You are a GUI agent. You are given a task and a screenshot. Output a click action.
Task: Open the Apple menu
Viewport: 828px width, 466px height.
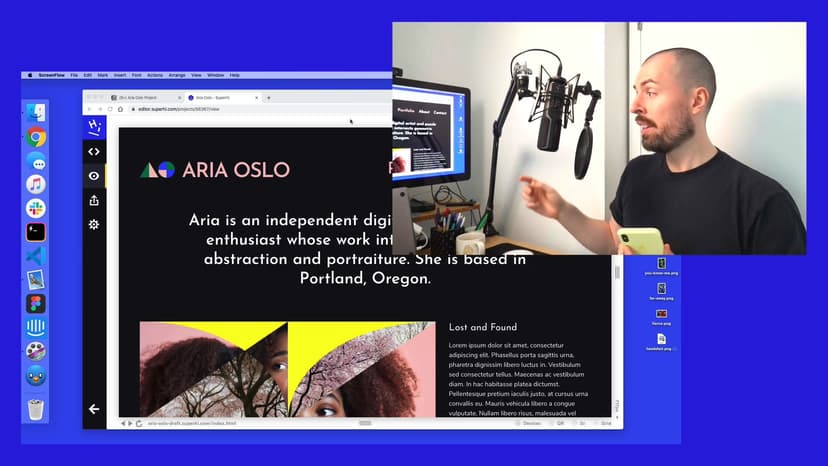click(x=30, y=75)
